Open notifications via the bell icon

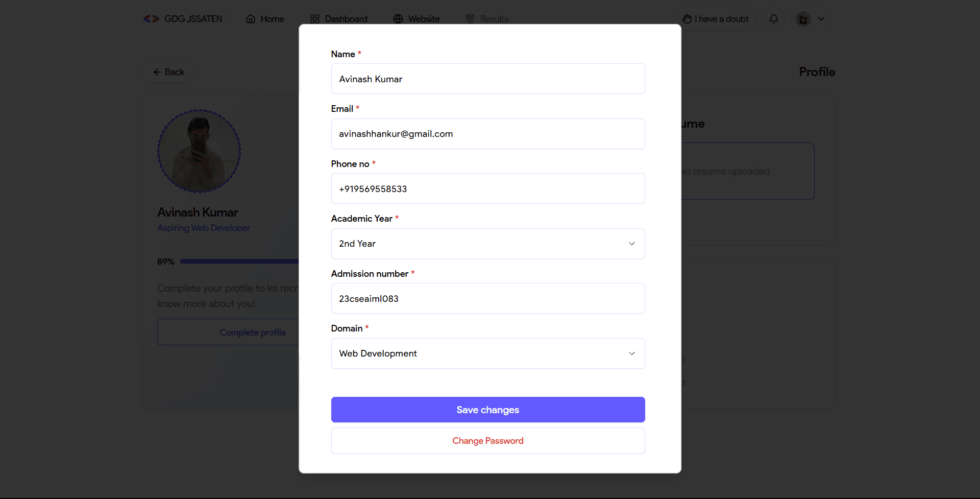click(x=773, y=19)
